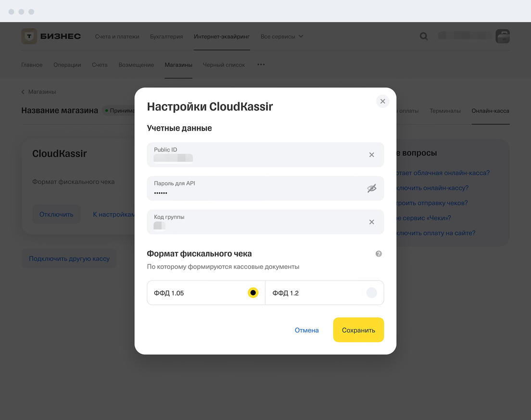The width and height of the screenshot is (531, 420).
Task: Switch to the Счета tab
Action: coord(100,65)
